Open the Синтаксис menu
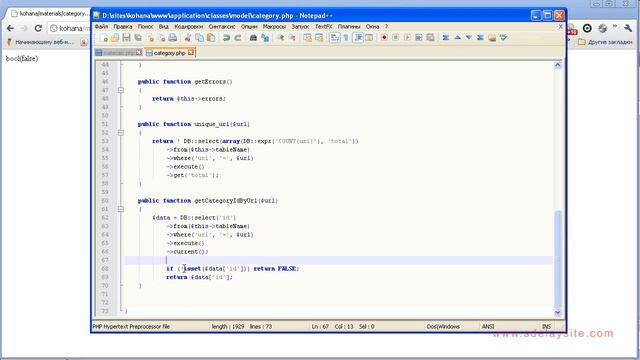640x360 pixels. [222, 27]
